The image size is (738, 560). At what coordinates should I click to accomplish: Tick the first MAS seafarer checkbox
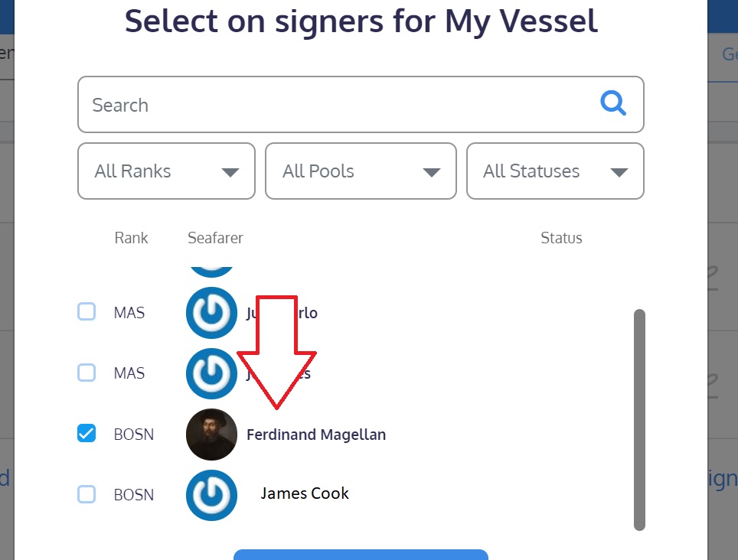coord(87,311)
